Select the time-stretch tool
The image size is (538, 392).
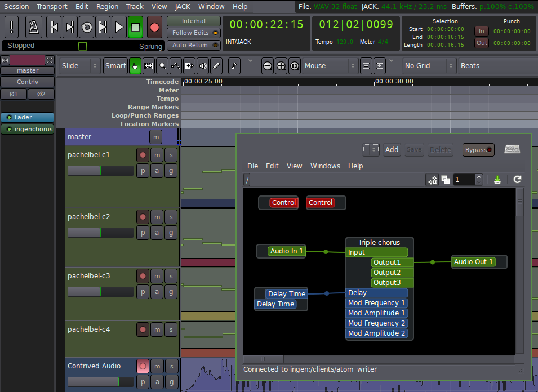(189, 66)
